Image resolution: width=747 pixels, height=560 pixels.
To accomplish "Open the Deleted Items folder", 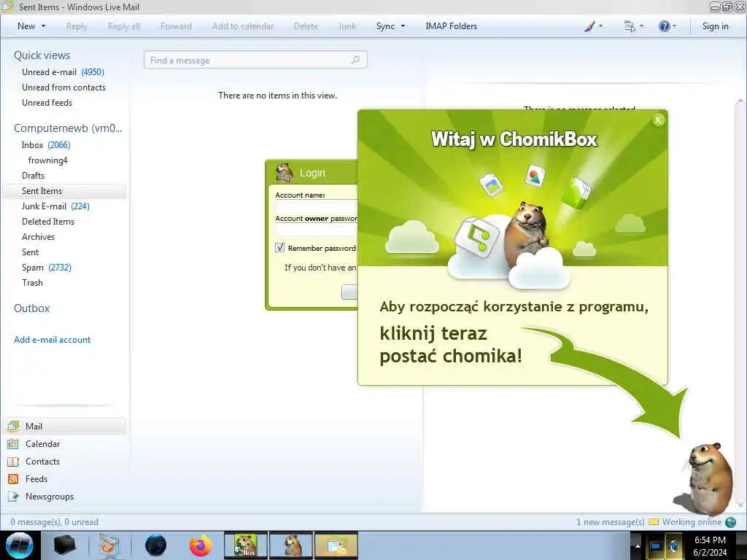I will click(x=48, y=222).
